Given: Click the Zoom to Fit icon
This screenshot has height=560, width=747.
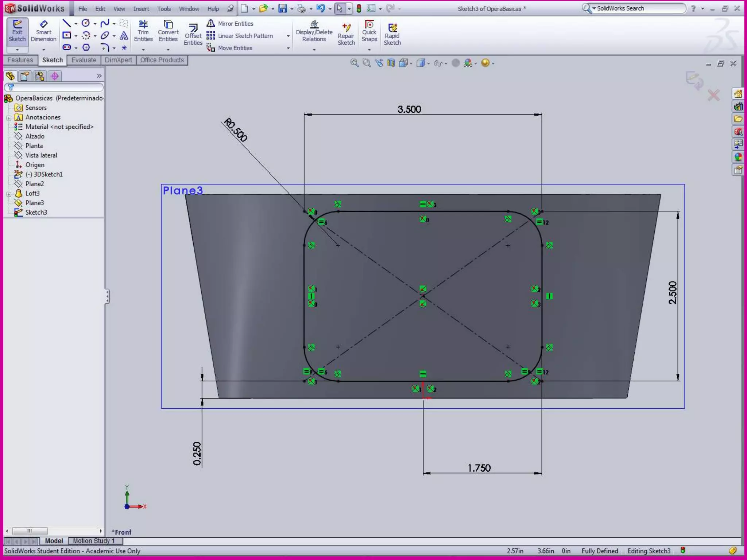Looking at the screenshot, I should pos(354,63).
